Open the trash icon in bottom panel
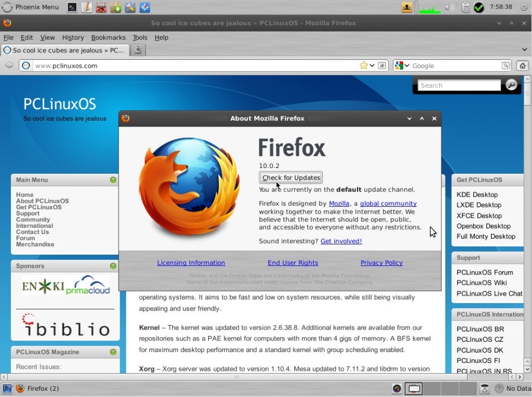 485,388
